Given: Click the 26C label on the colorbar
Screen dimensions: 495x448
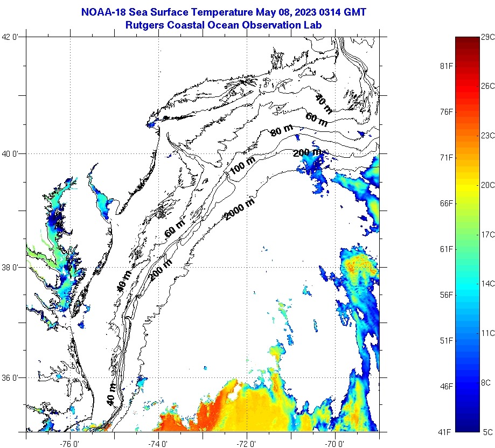Looking at the screenshot, I should [488, 86].
